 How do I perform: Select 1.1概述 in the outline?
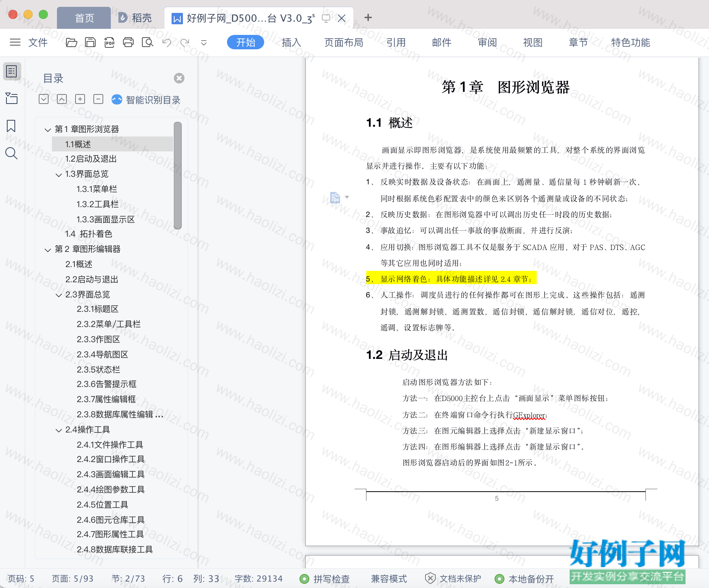(x=112, y=144)
